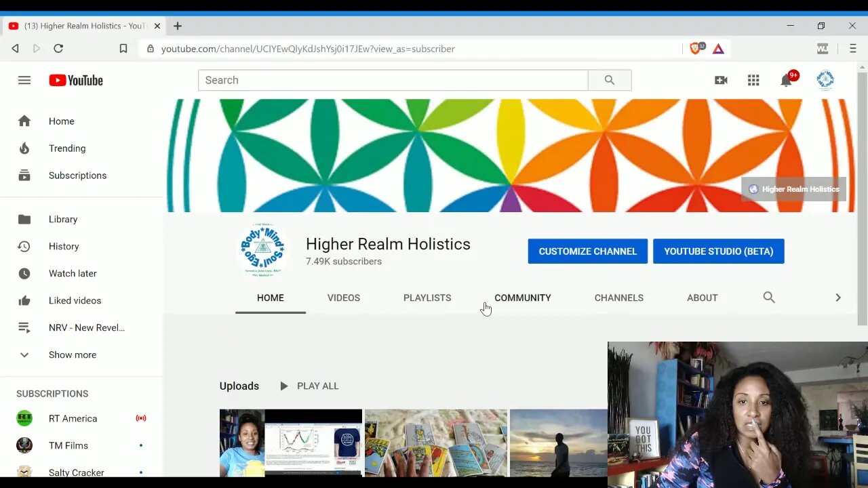Click Higher Realm Holistics banner link
Screen dimensions: 868x488
(x=794, y=189)
